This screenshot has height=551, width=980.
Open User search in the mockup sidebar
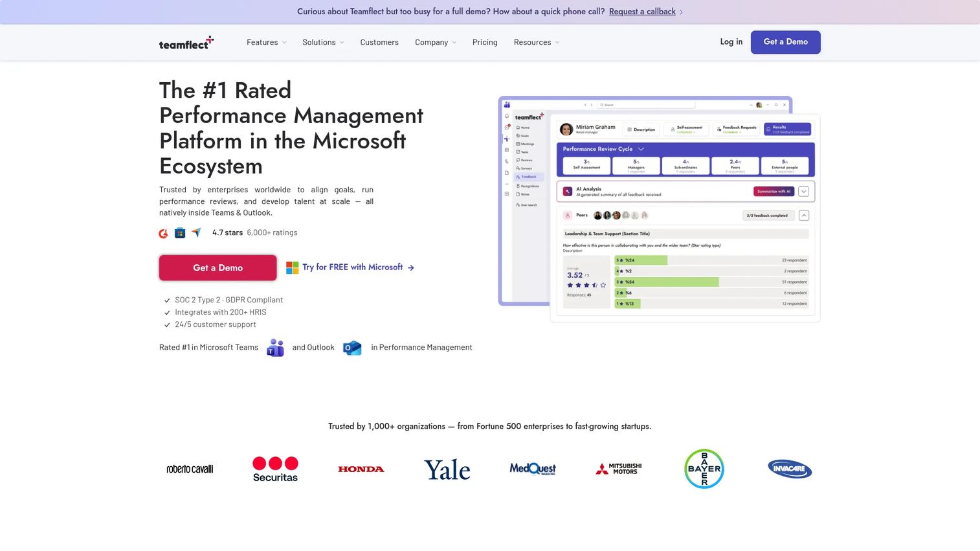[x=527, y=205]
